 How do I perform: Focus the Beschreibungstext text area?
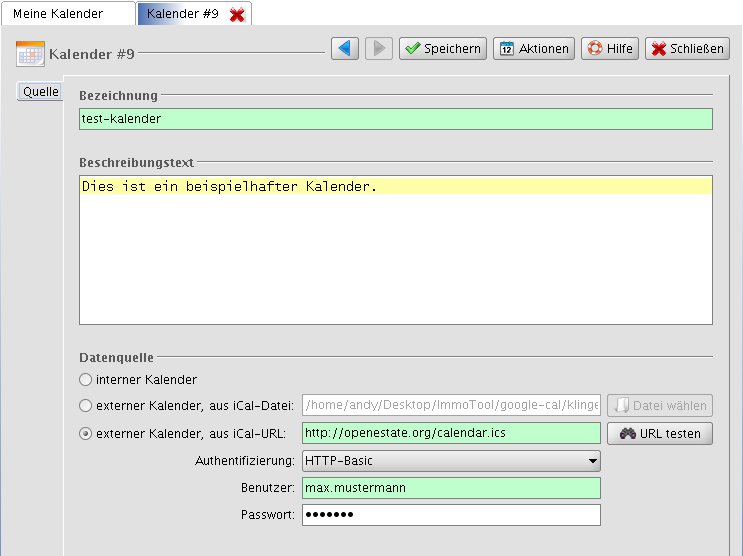(395, 250)
